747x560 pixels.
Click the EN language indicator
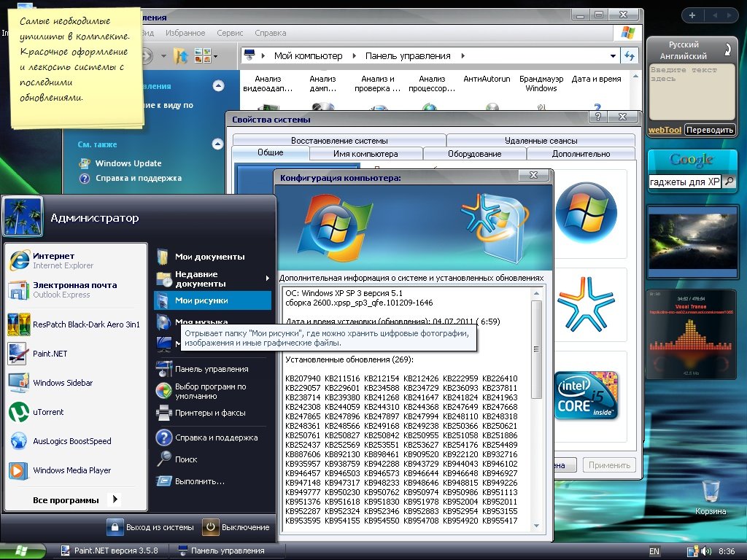(x=654, y=551)
